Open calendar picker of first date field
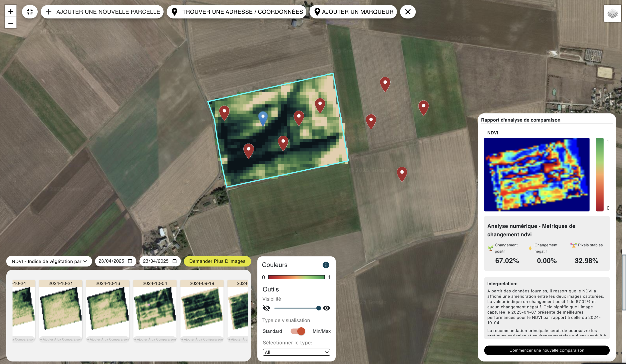This screenshot has height=364, width=626. 130,261
